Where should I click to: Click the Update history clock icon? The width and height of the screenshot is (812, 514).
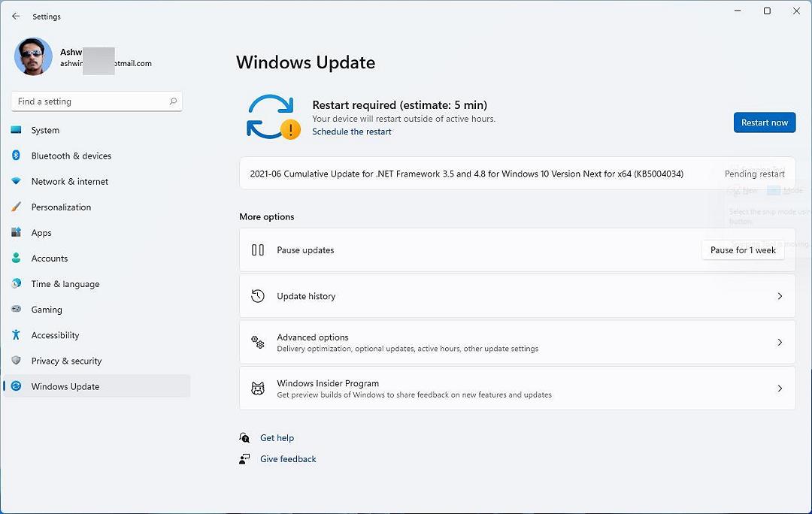point(258,296)
